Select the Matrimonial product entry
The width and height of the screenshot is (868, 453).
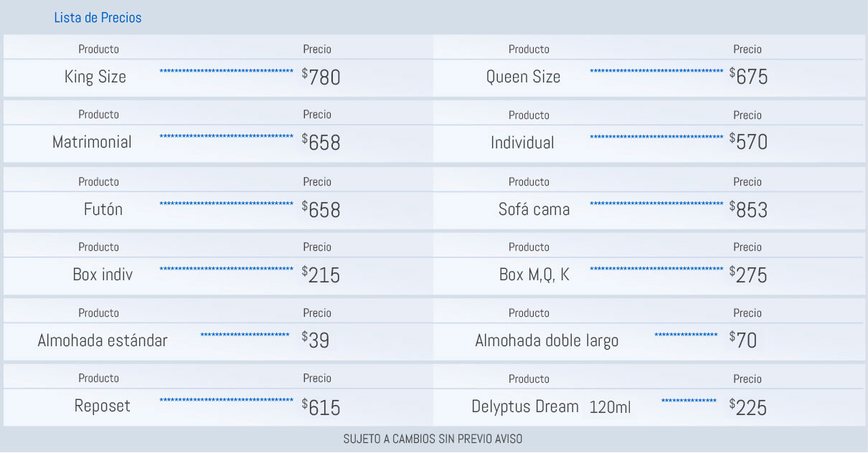coord(92,142)
